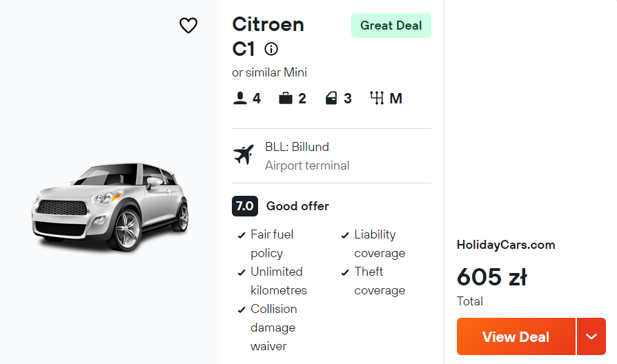The image size is (617, 364).
Task: Click the car doors icon
Action: (x=331, y=99)
